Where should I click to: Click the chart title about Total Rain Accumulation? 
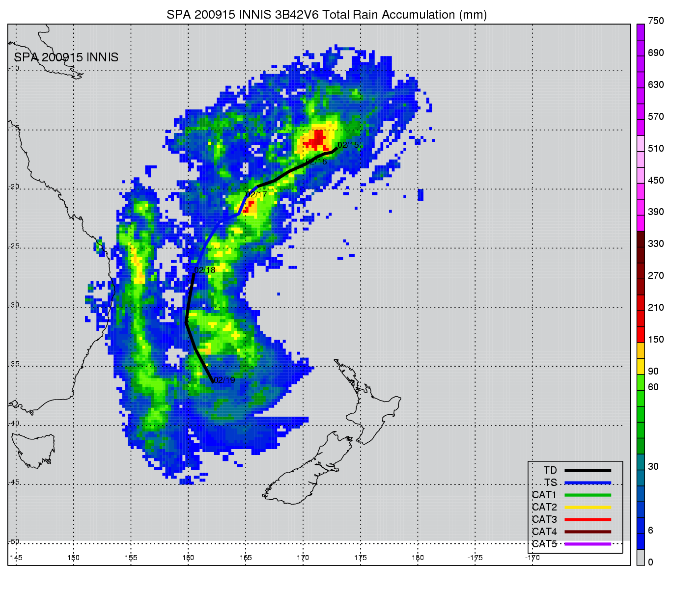pyautogui.click(x=327, y=15)
